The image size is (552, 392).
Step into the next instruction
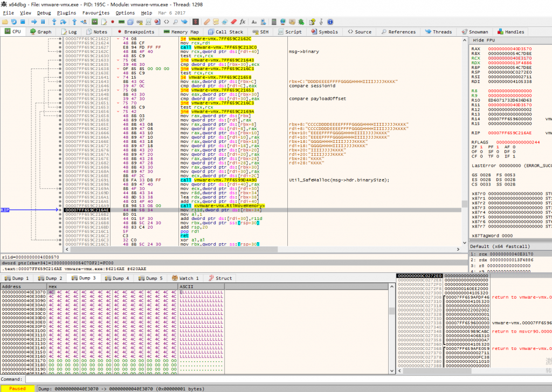53,20
